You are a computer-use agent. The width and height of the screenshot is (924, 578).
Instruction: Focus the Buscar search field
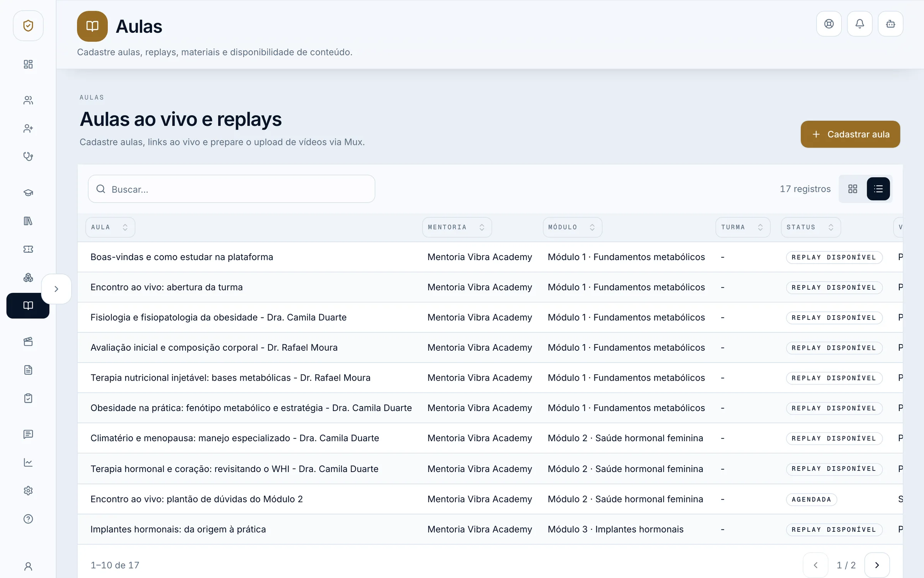click(231, 189)
